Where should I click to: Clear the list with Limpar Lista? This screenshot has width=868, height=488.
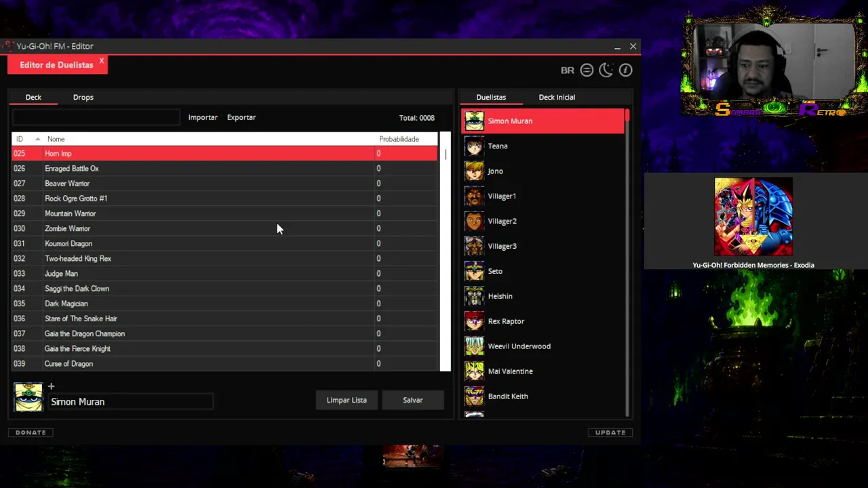(347, 400)
